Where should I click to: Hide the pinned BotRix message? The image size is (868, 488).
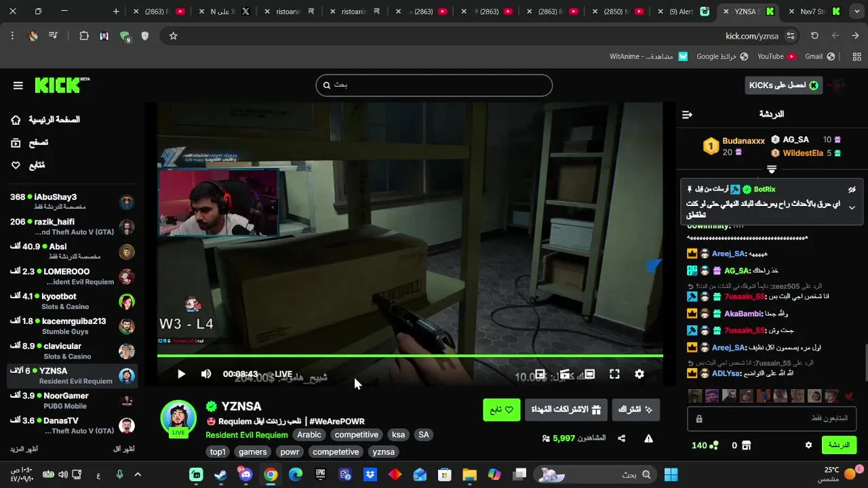click(x=852, y=190)
